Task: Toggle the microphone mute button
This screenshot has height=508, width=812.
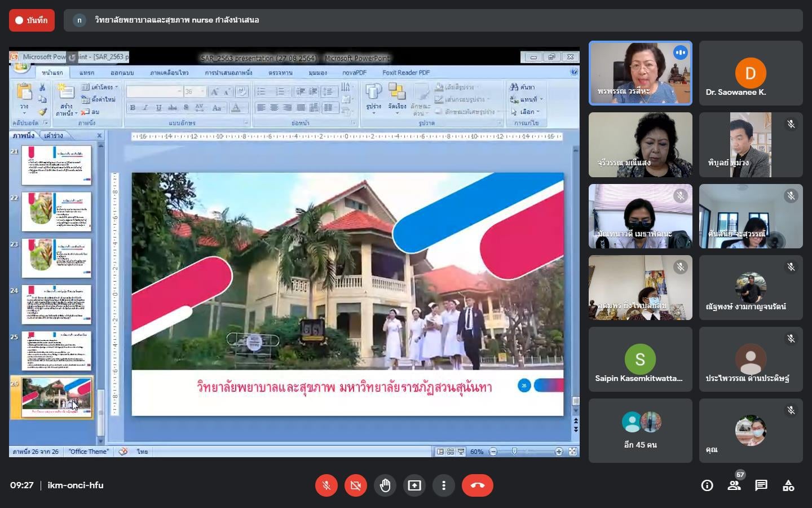Action: pyautogui.click(x=326, y=485)
